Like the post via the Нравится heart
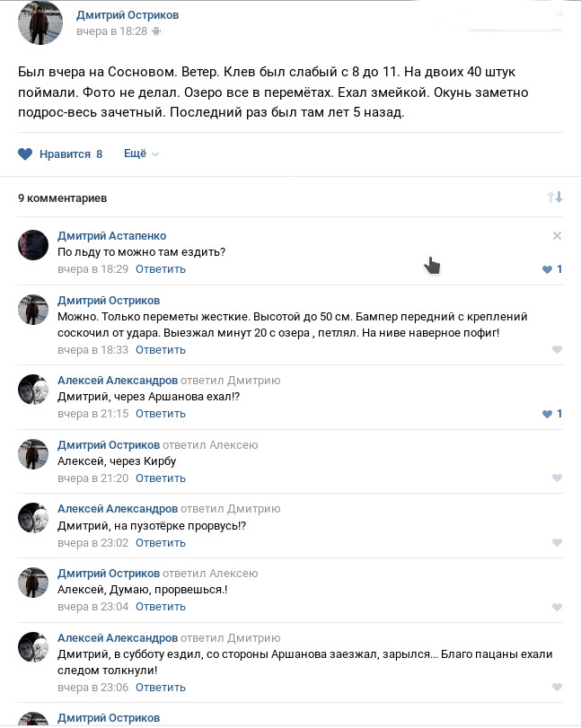 25,154
